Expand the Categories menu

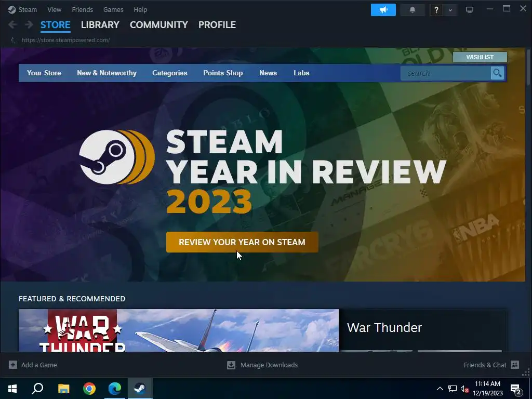[170, 73]
